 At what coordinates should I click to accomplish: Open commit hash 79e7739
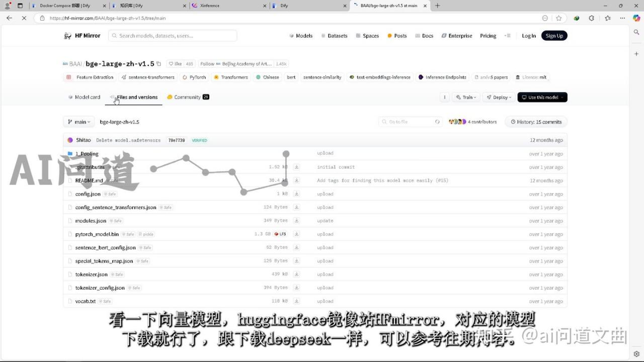[x=177, y=140]
